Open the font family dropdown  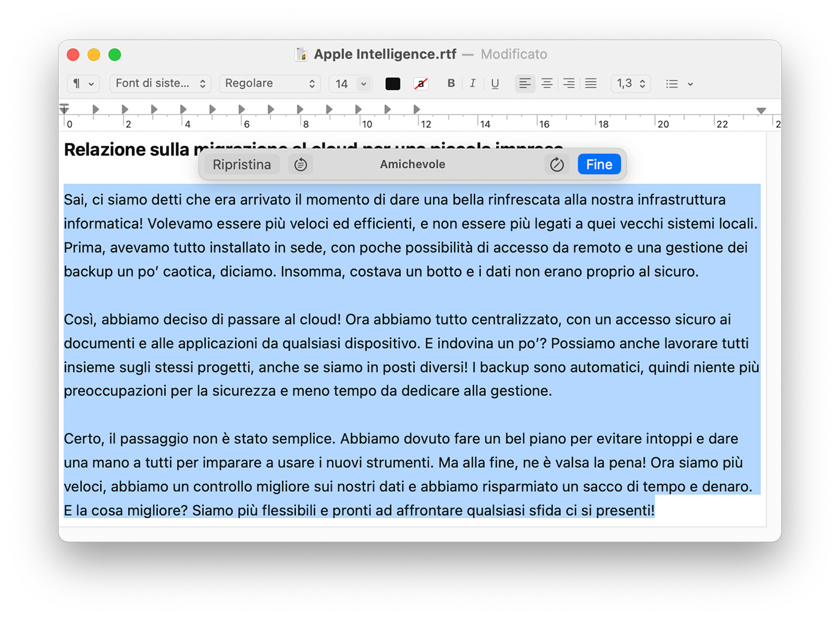pyautogui.click(x=160, y=83)
